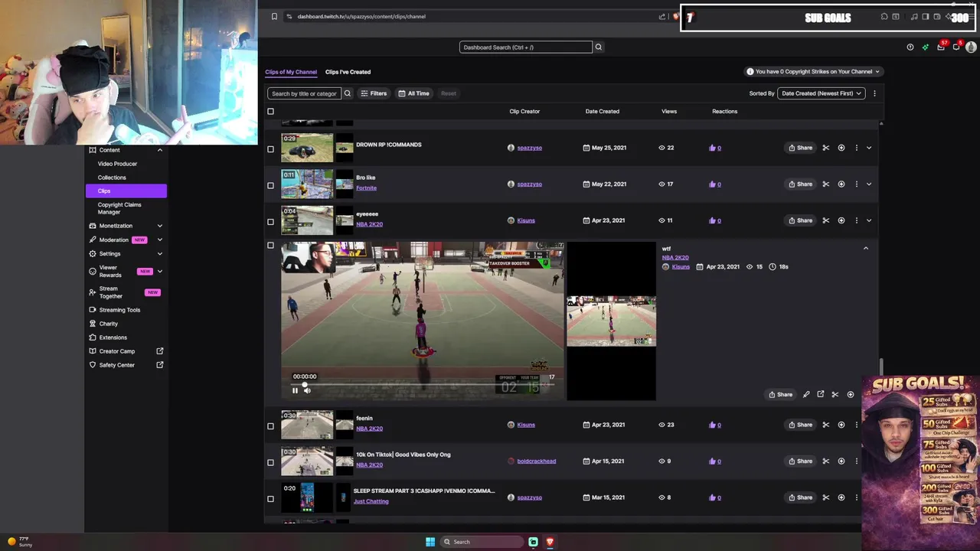Image resolution: width=980 pixels, height=551 pixels.
Task: Click the rename pencil icon on wtf clip
Action: [x=806, y=395]
